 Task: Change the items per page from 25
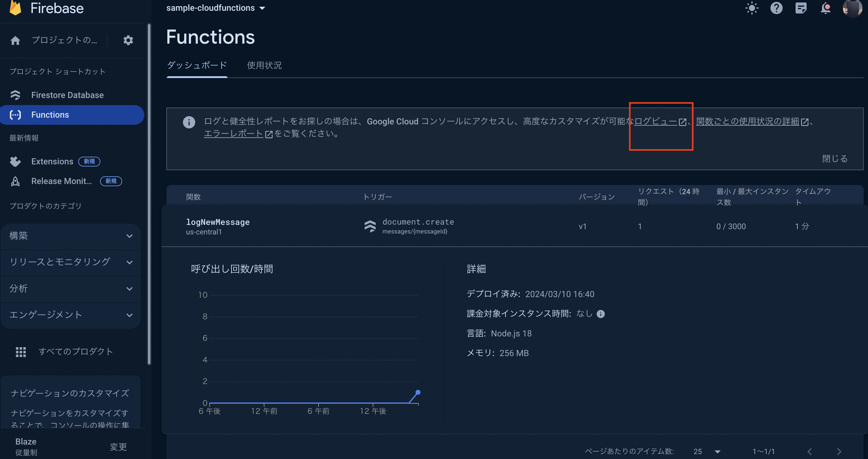tap(705, 451)
